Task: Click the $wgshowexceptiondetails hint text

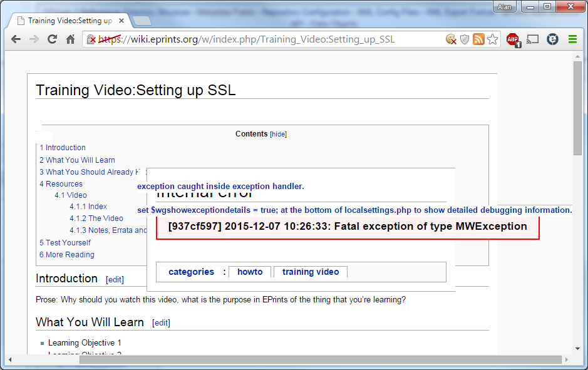Action: pos(355,210)
